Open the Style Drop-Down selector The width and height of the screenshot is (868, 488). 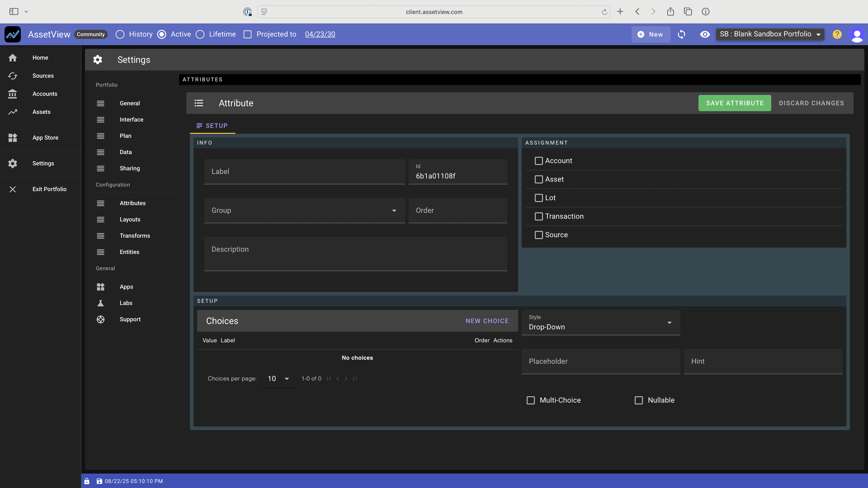tap(601, 323)
